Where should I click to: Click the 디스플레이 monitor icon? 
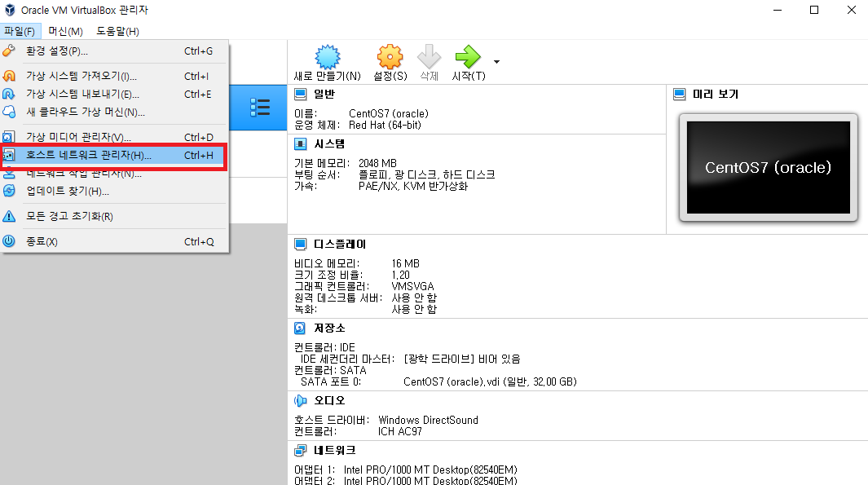[300, 245]
